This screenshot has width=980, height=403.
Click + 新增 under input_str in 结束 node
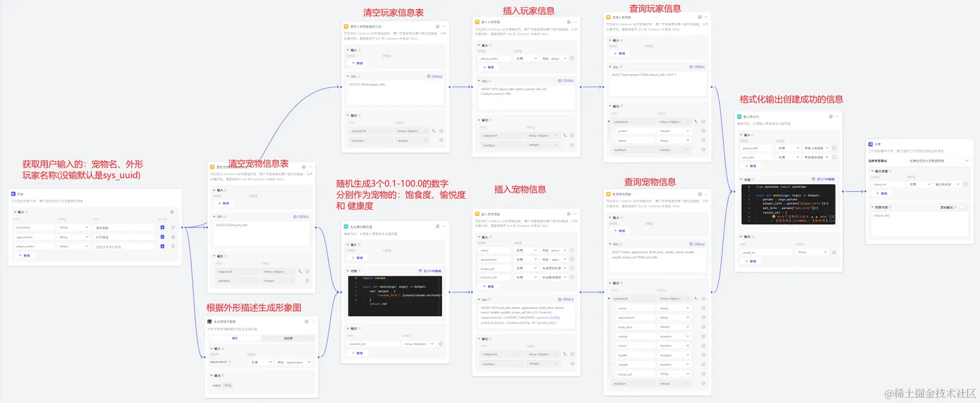pos(881,193)
